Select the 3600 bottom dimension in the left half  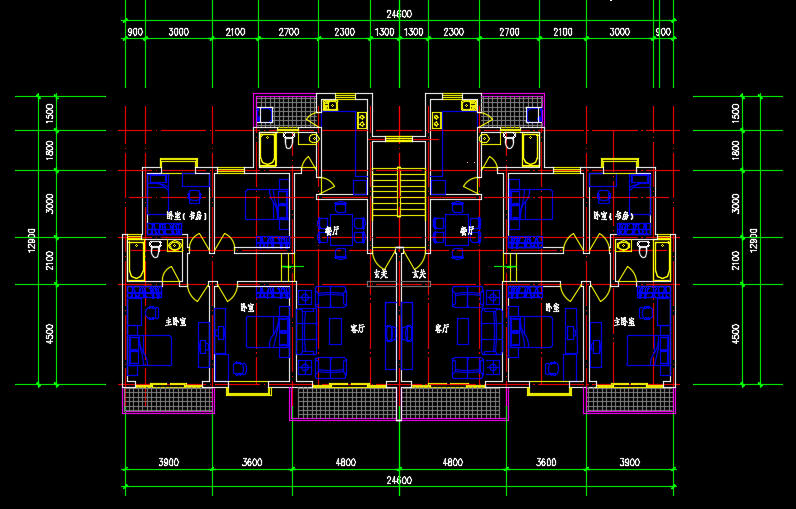(252, 462)
